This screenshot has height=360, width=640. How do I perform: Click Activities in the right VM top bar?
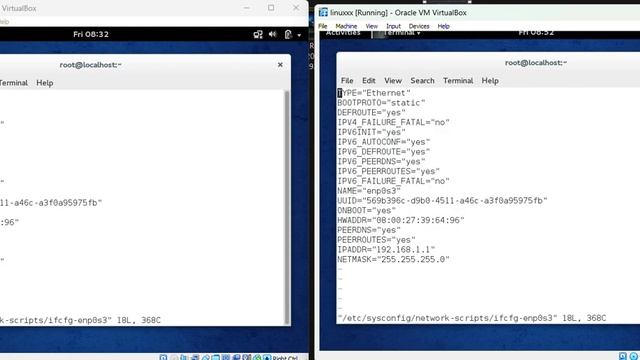343,33
